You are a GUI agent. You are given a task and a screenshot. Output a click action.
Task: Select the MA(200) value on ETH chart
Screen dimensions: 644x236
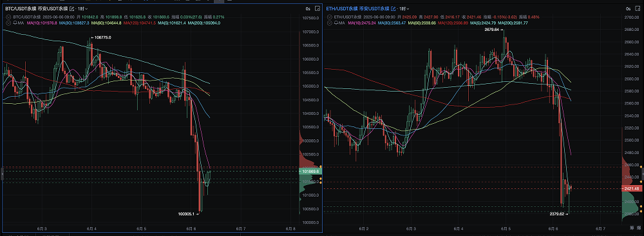point(513,23)
